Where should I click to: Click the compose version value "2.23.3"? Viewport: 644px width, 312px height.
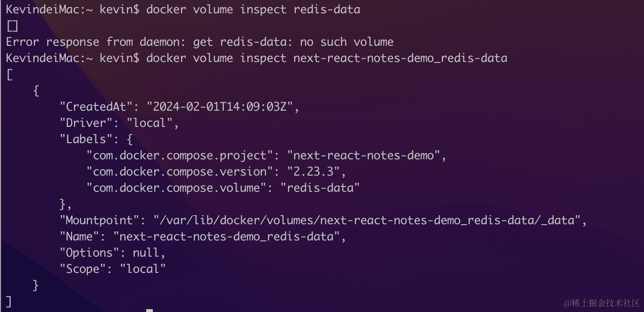[313, 171]
